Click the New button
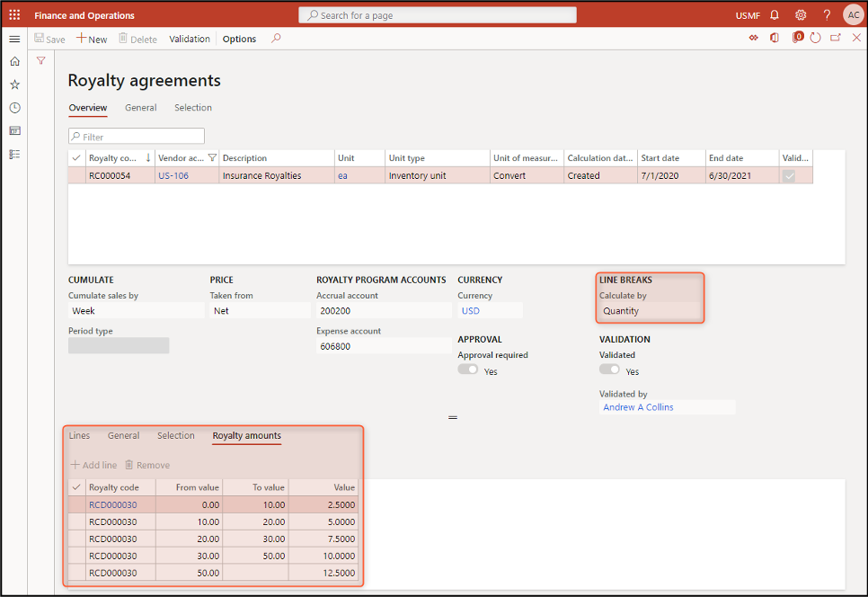 pyautogui.click(x=92, y=39)
